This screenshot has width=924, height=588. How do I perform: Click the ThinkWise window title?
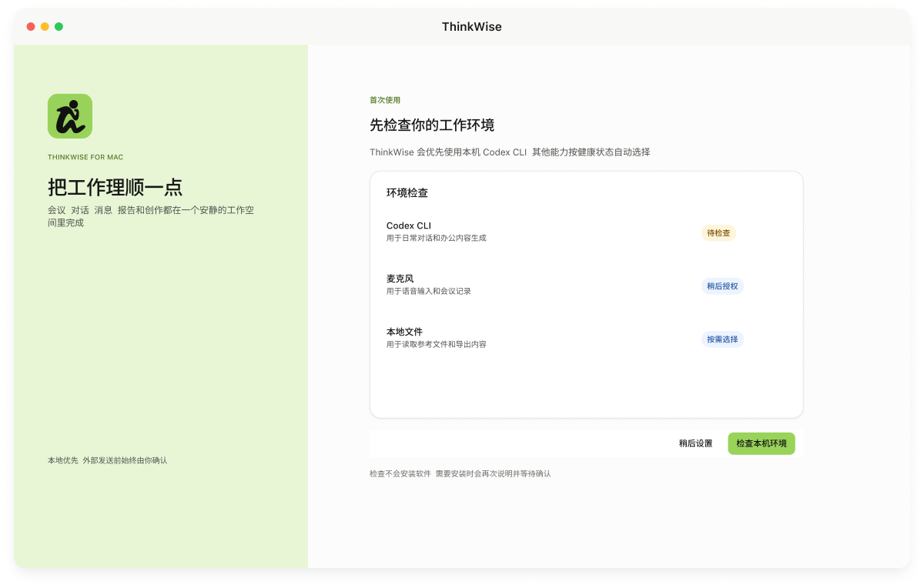[472, 26]
